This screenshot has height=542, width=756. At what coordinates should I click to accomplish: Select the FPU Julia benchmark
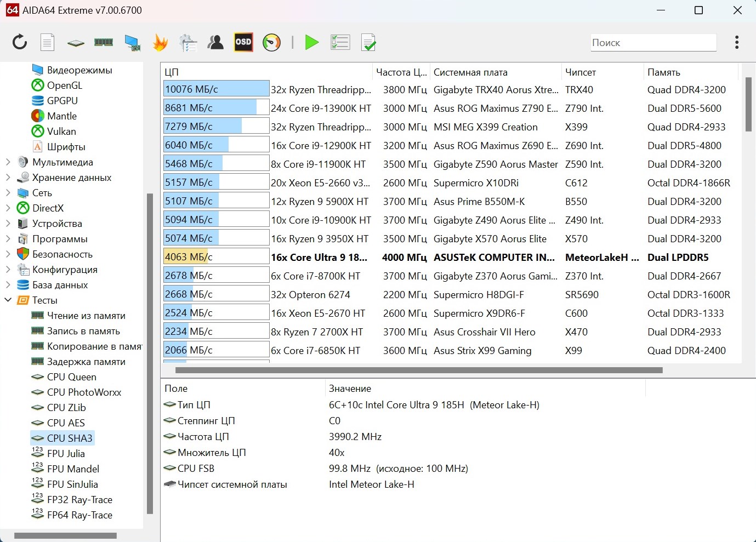(66, 454)
